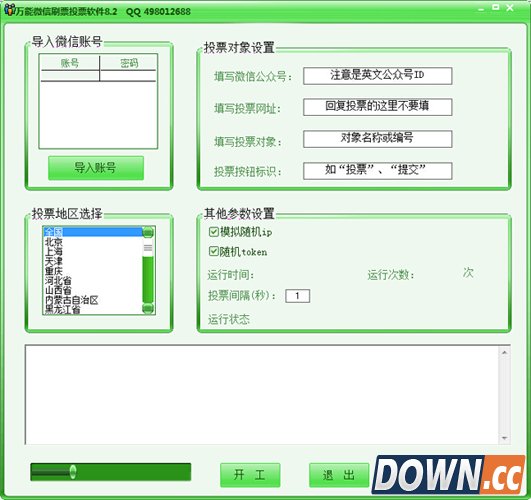The height and width of the screenshot is (500, 531).
Task: Click log area scroll down arrow
Action: point(504,438)
